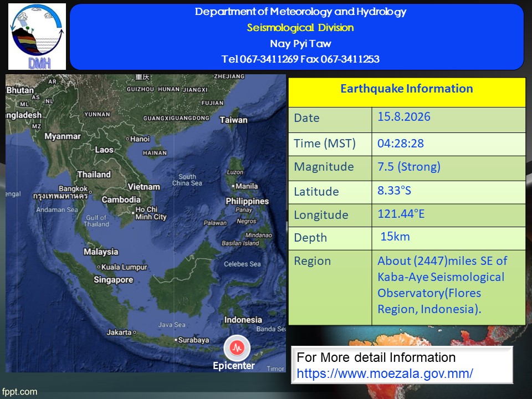Click the Kuala Lumpur label on the map
The height and width of the screenshot is (399, 532).
point(125,267)
